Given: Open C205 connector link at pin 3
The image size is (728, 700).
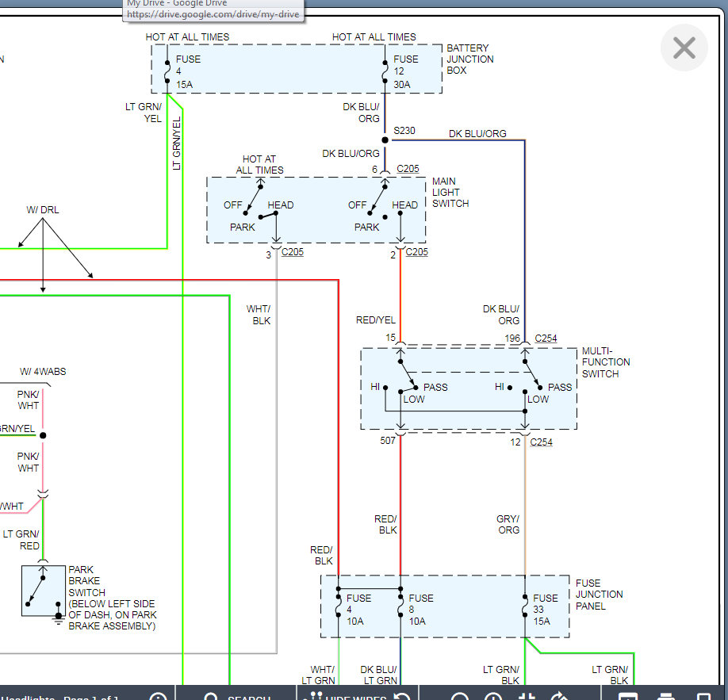Looking at the screenshot, I should click(x=292, y=252).
